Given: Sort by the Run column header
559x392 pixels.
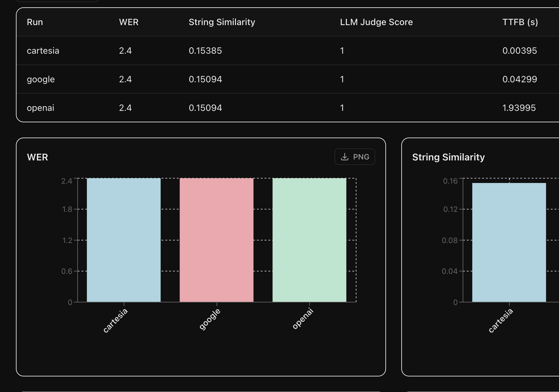Looking at the screenshot, I should click(x=35, y=22).
